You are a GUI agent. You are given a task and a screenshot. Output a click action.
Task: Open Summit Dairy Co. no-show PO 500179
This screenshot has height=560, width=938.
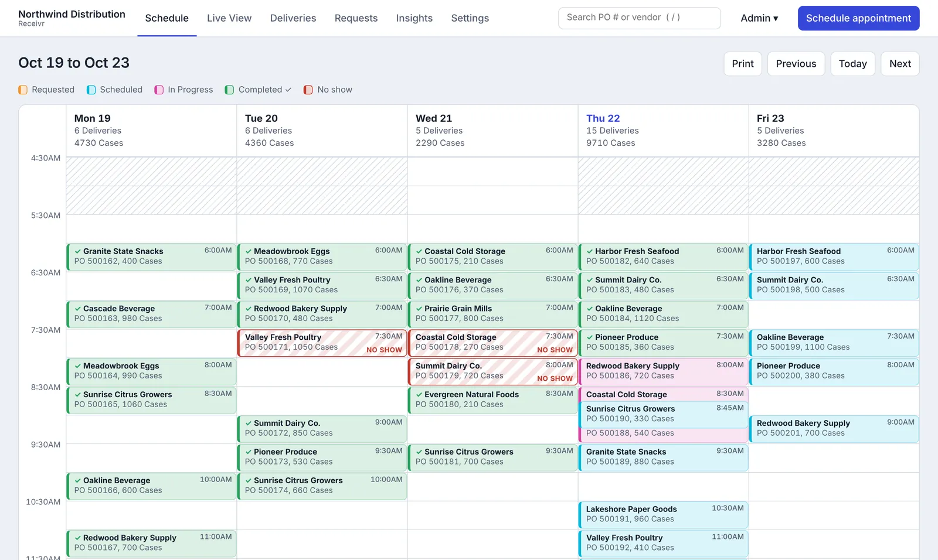tap(493, 372)
